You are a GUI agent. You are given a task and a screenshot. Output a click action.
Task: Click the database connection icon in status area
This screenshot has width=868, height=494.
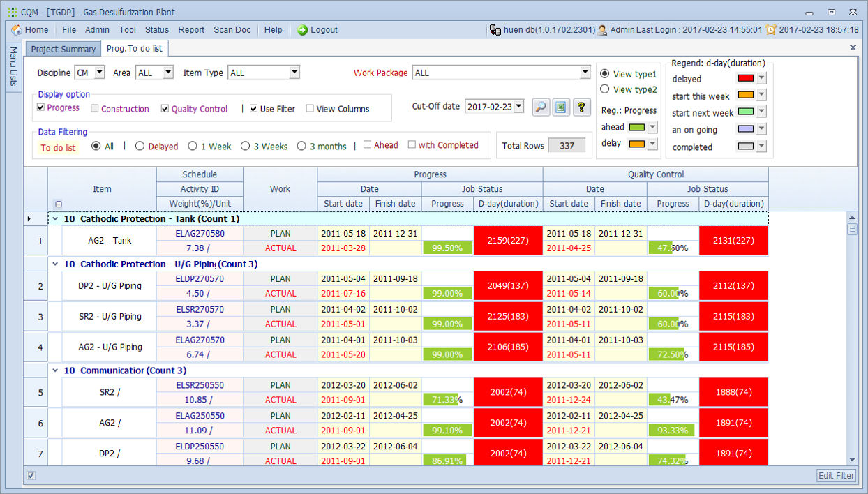tap(495, 30)
